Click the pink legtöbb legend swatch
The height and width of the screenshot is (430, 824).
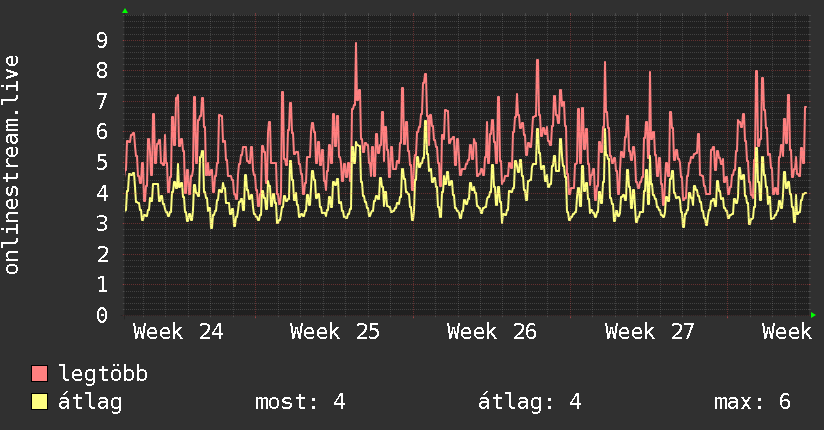coord(39,373)
